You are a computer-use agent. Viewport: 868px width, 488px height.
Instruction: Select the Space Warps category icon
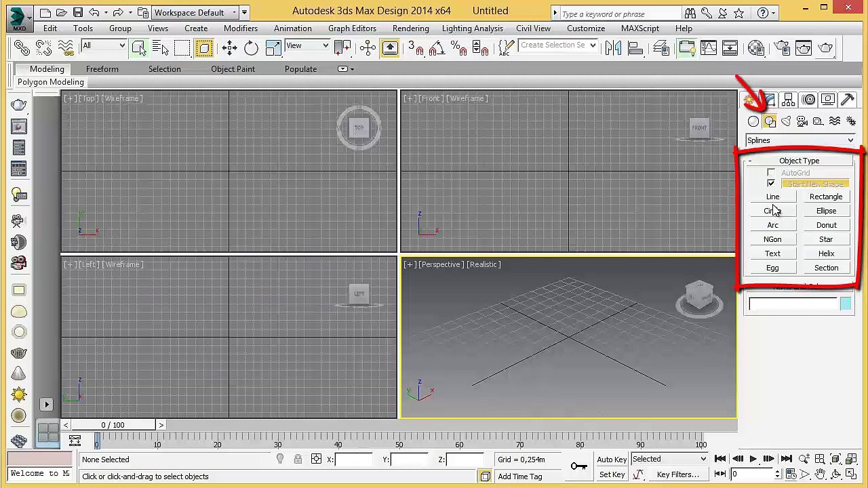tap(835, 121)
